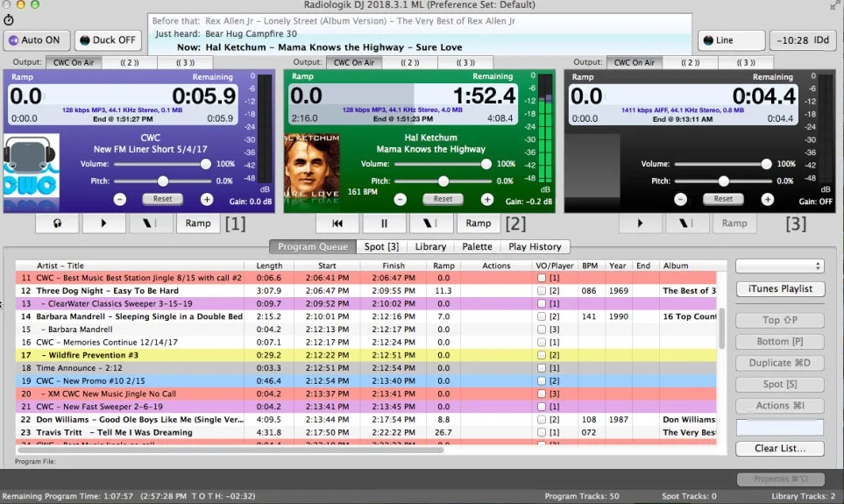Reset pitch on player 3
844x504 pixels.
click(x=723, y=199)
